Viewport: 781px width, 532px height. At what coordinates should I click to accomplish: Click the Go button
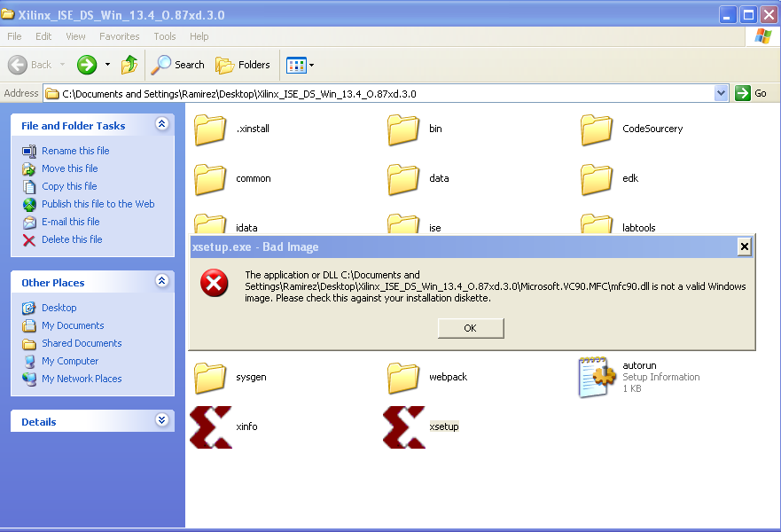pyautogui.click(x=751, y=93)
